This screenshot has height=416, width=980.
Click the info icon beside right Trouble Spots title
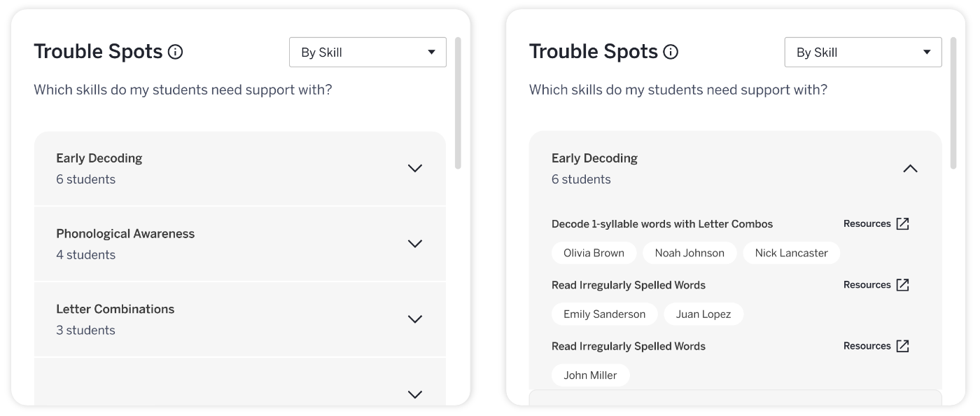tap(671, 51)
